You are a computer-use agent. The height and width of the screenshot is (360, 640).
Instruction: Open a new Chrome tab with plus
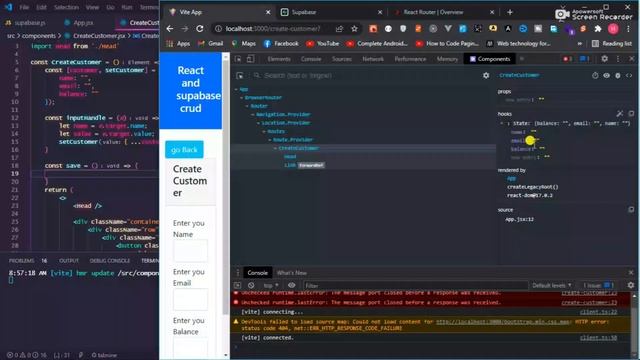coord(510,12)
